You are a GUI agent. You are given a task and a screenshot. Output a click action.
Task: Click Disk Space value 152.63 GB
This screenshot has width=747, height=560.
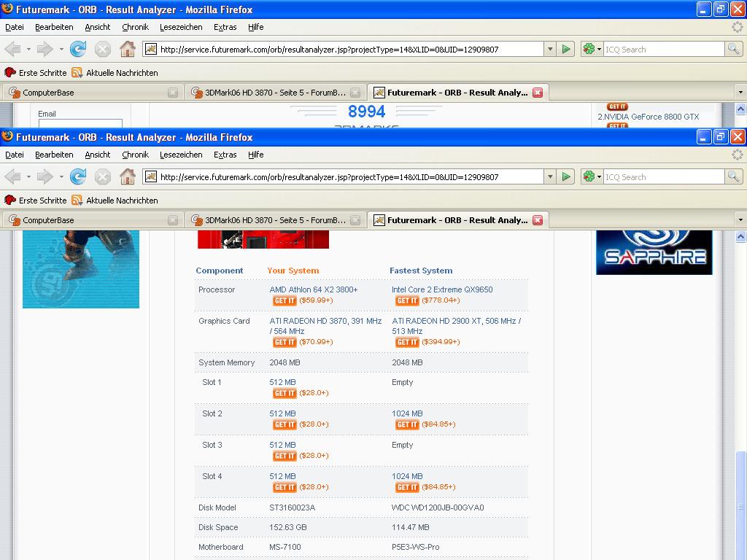click(x=287, y=527)
